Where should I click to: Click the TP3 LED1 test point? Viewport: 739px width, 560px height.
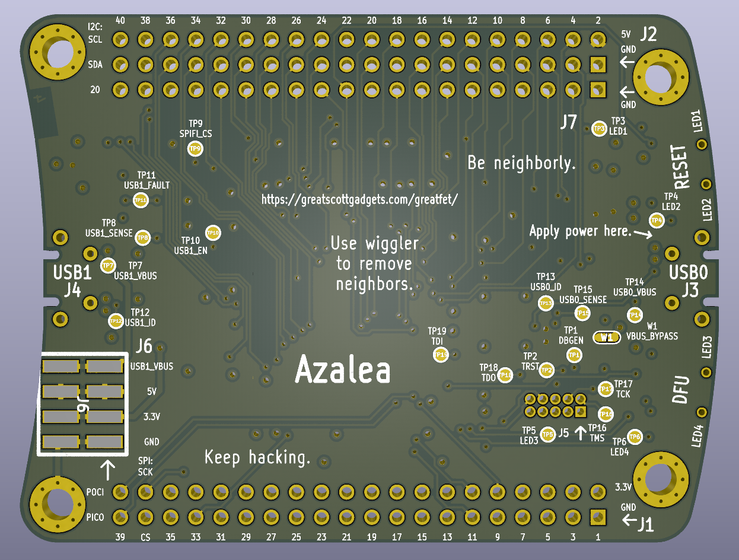(599, 128)
